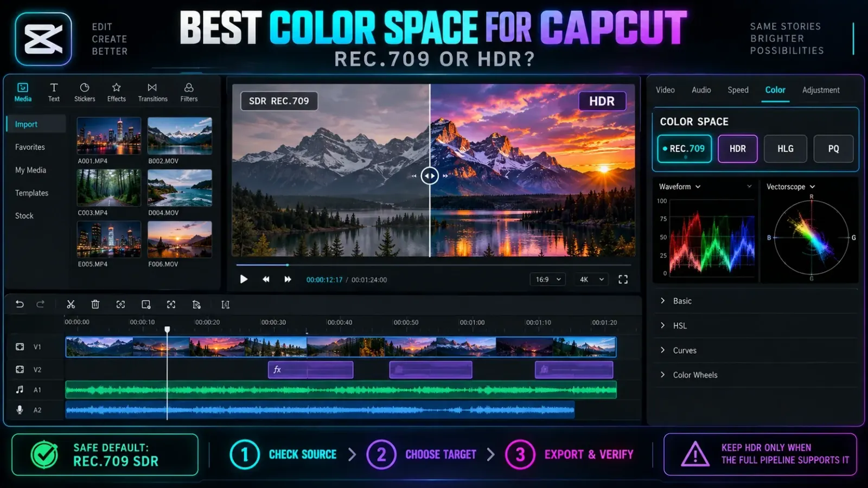This screenshot has width=868, height=488.
Task: Switch to the Audio tab
Action: (x=701, y=90)
